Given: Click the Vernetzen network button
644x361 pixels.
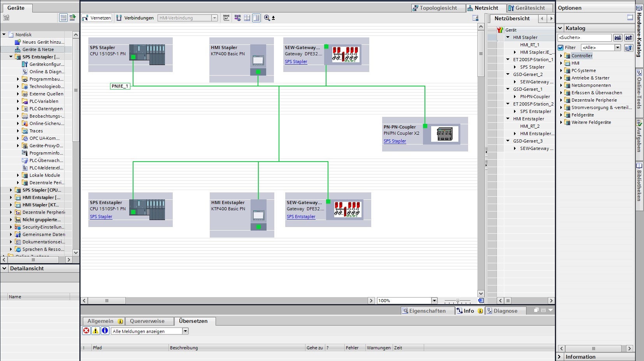Looking at the screenshot, I should 97,18.
